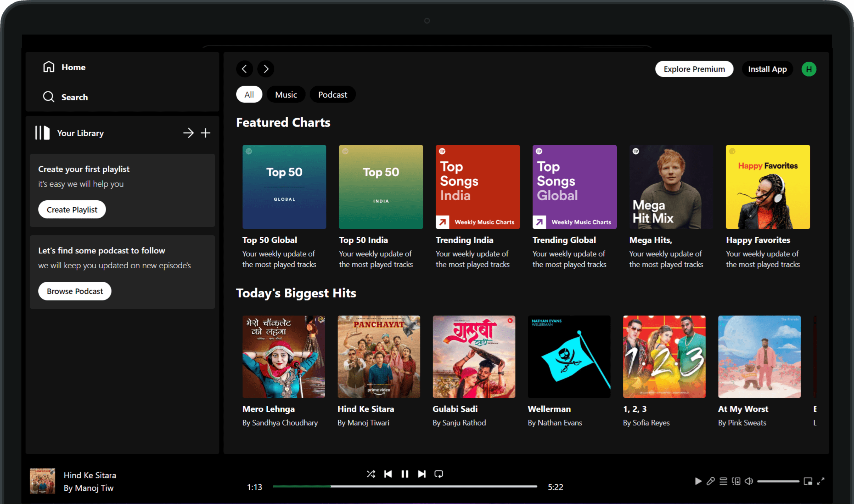
Task: Mute audio with the speaker icon
Action: [749, 481]
